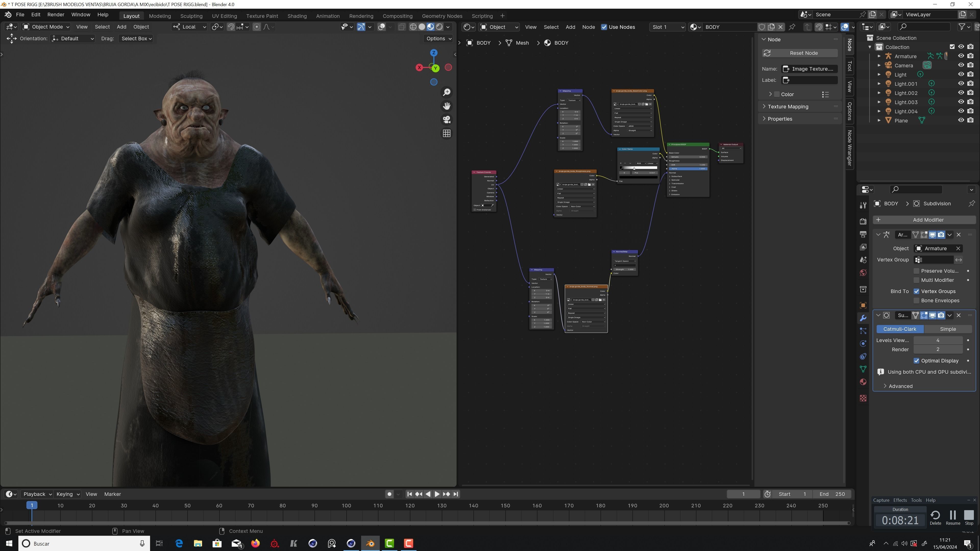Uncheck the Use Nodes checkbox
Image resolution: width=980 pixels, height=551 pixels.
click(x=604, y=27)
